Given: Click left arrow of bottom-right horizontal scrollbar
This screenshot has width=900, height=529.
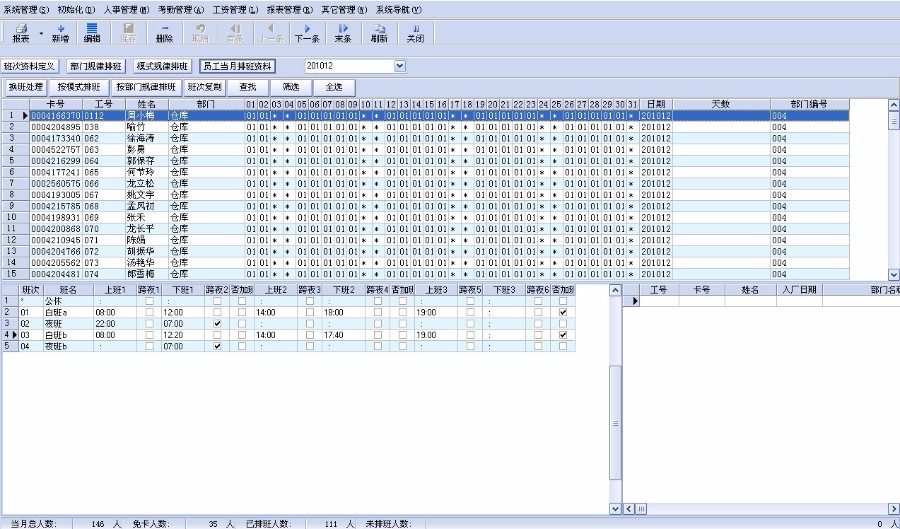Looking at the screenshot, I should pos(629,509).
